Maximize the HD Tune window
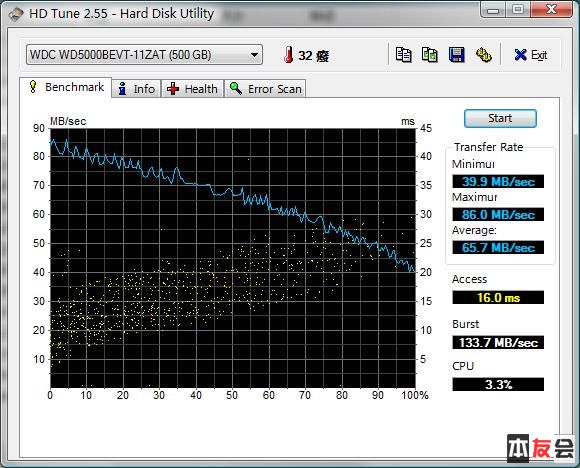The image size is (580, 468). (518, 9)
